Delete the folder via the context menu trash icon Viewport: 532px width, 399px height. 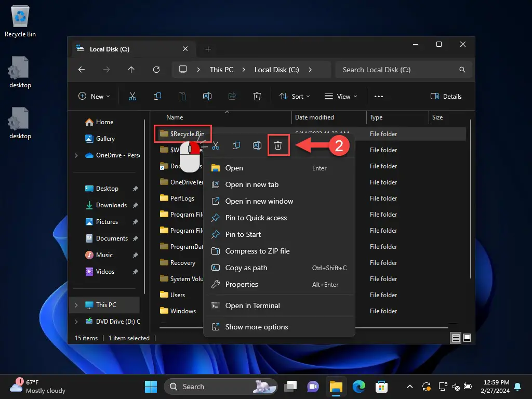278,145
